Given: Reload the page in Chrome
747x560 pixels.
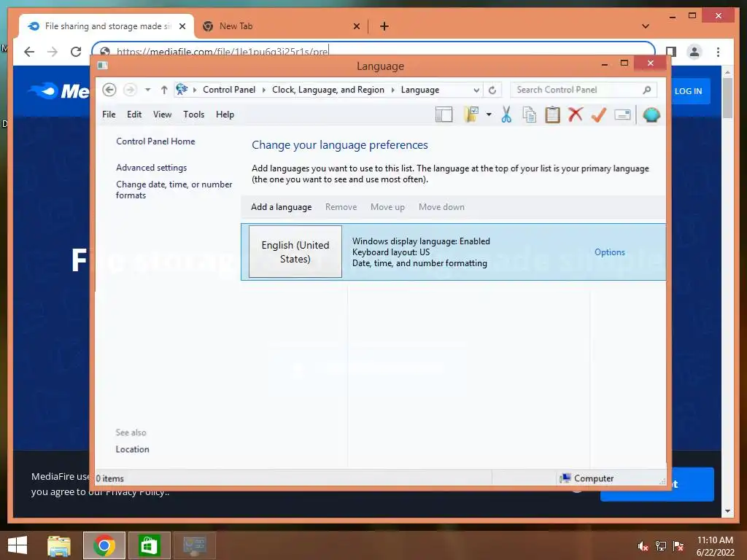Looking at the screenshot, I should [x=76, y=52].
